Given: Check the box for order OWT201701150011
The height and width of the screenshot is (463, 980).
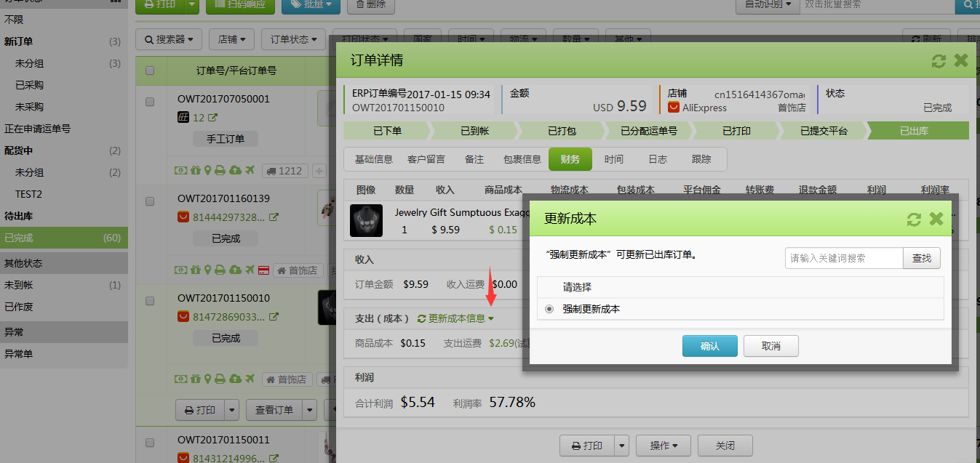Looking at the screenshot, I should click(150, 442).
